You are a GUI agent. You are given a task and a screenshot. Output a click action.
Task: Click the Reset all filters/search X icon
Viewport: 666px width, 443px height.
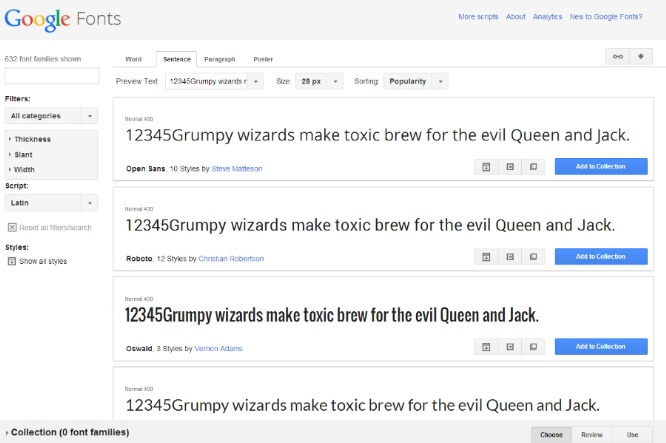coord(12,228)
